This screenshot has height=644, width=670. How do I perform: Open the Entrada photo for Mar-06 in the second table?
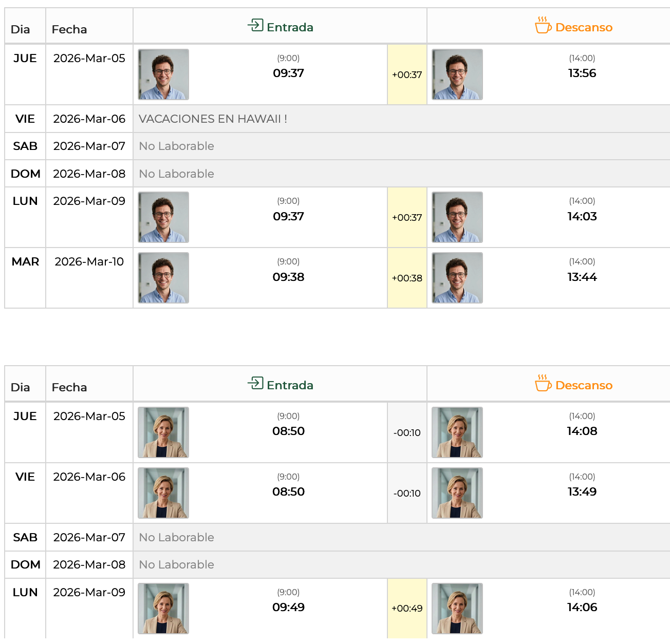[x=163, y=493]
